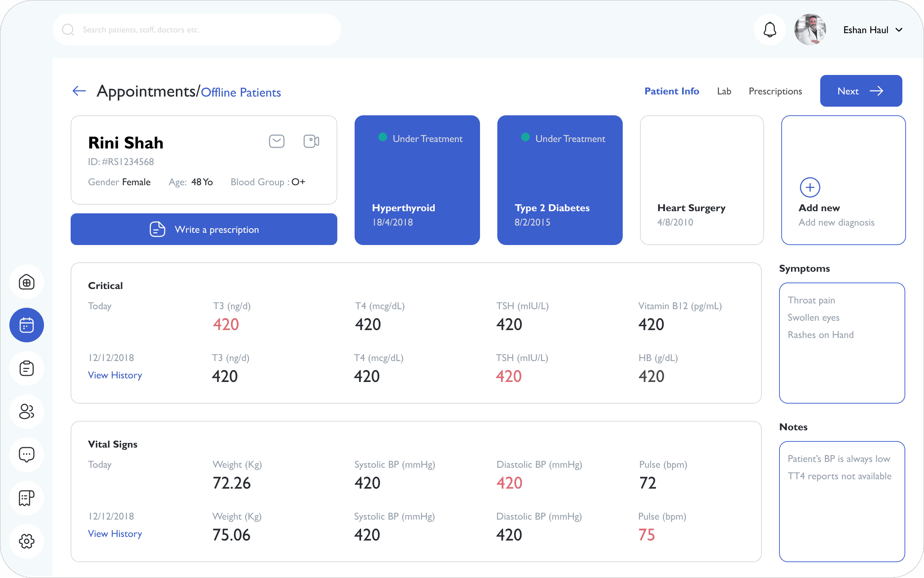Open the Hyperthyroid diagnosis card
Viewport: 924px width, 578px height.
point(417,180)
